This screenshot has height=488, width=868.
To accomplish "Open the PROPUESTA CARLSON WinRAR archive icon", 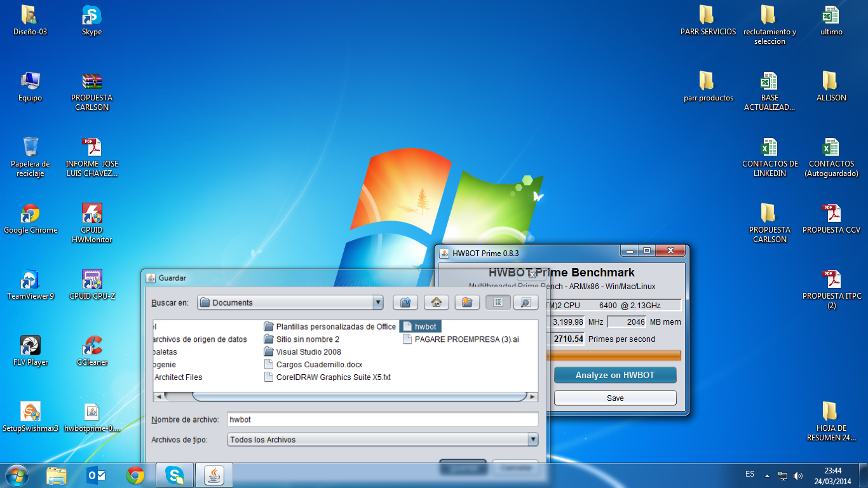I will tap(92, 91).
